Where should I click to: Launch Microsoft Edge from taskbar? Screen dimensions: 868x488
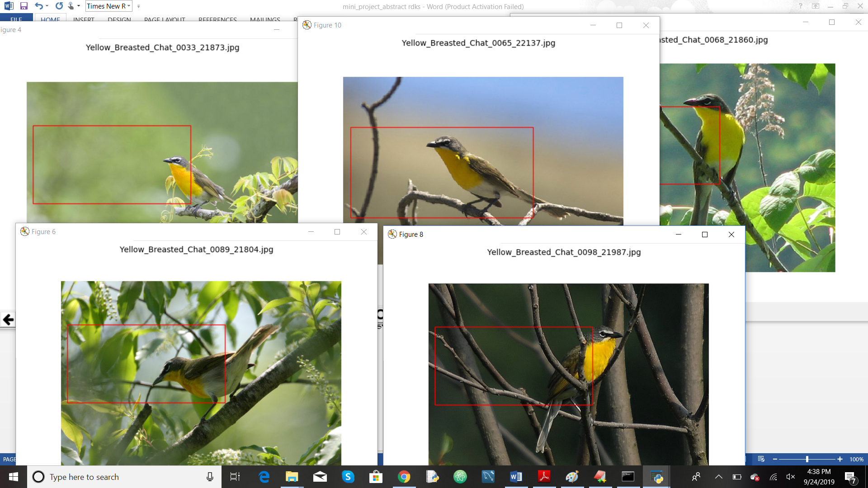[264, 477]
